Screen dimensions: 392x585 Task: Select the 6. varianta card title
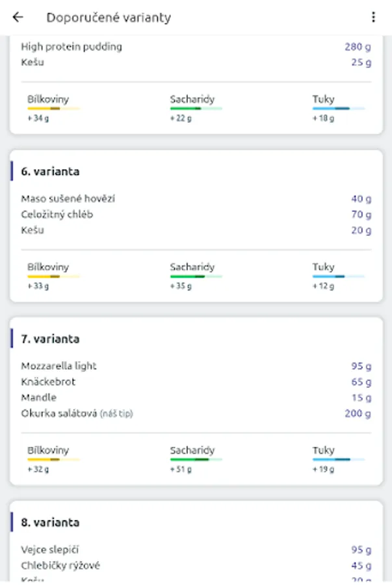click(50, 172)
